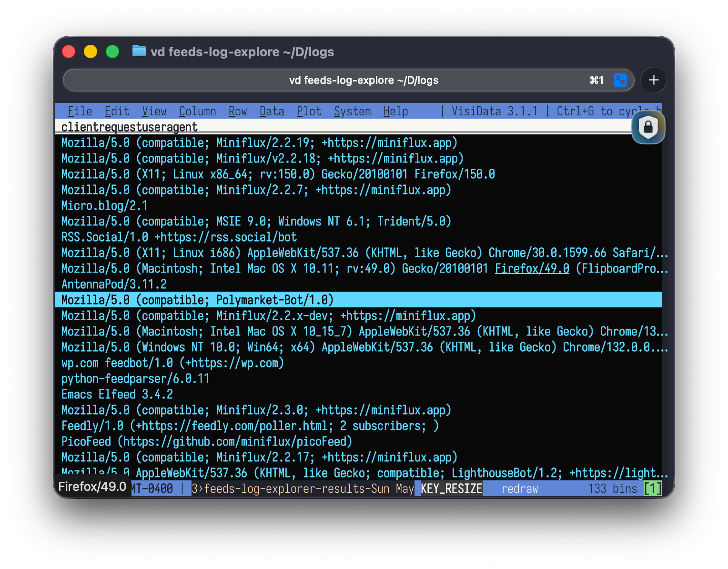Click the yellow minimize window button
The height and width of the screenshot is (569, 728).
(91, 51)
